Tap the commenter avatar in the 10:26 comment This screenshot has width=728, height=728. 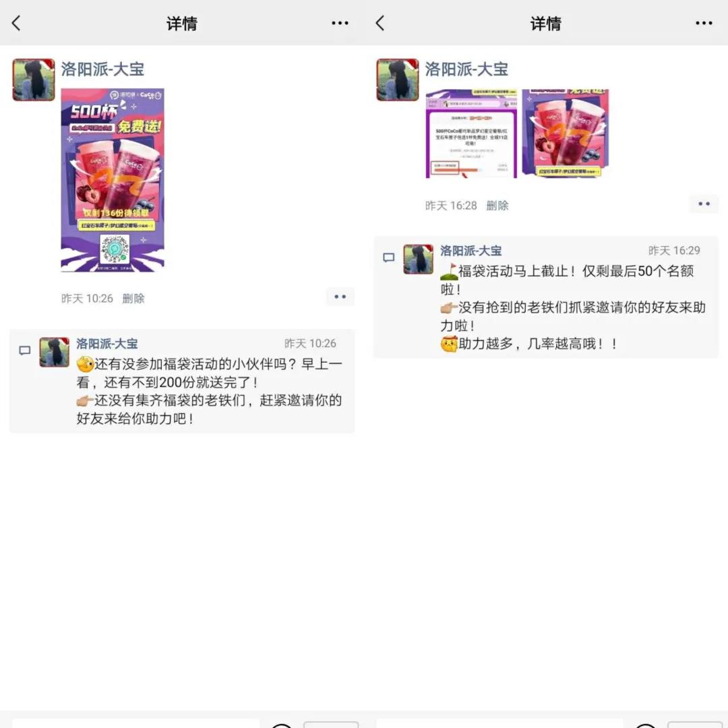(x=55, y=352)
